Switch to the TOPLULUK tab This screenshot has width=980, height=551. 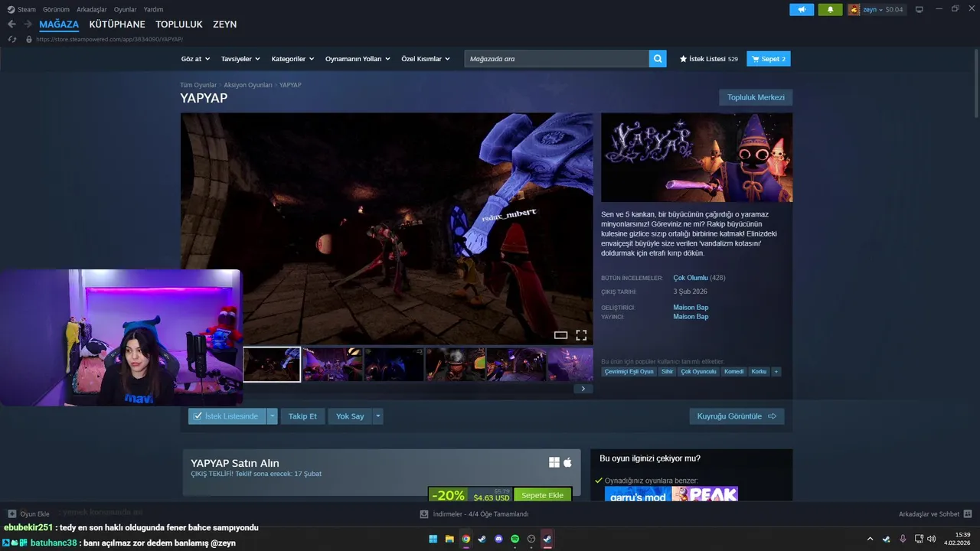point(179,24)
